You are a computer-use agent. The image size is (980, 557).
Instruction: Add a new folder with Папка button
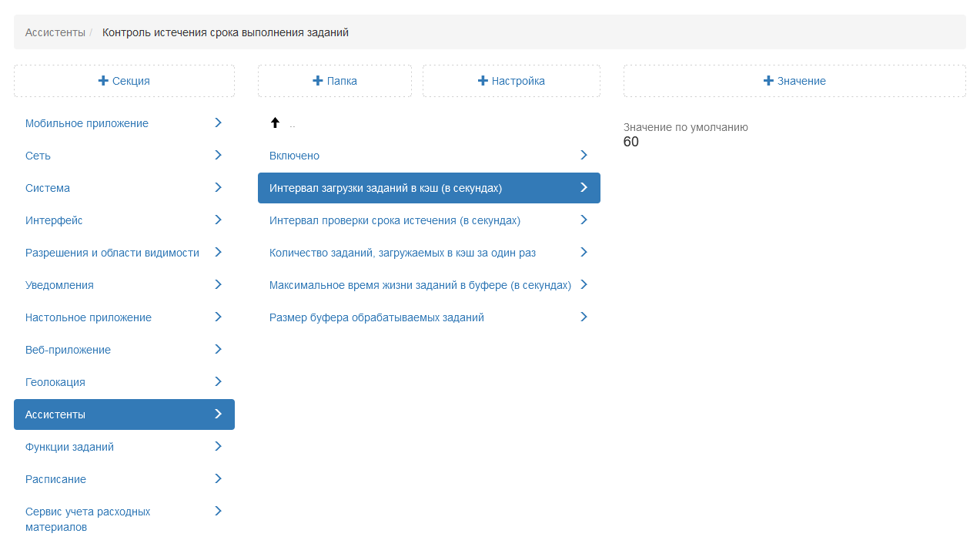[x=335, y=81]
